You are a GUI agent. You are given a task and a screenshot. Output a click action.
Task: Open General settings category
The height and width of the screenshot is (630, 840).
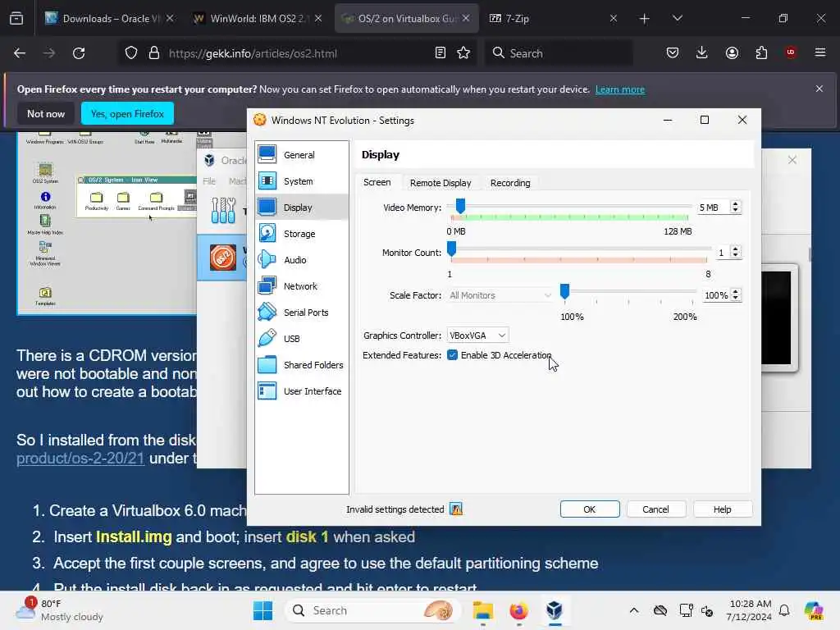(x=302, y=155)
